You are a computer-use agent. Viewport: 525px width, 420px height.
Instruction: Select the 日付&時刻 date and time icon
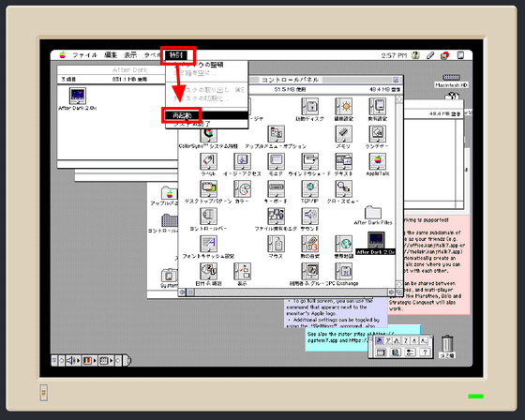coord(208,271)
